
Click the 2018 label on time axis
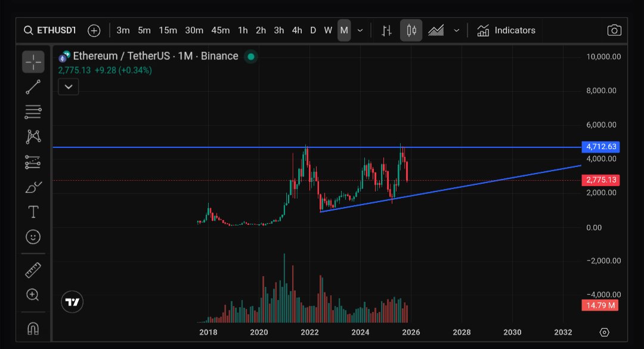coord(208,332)
